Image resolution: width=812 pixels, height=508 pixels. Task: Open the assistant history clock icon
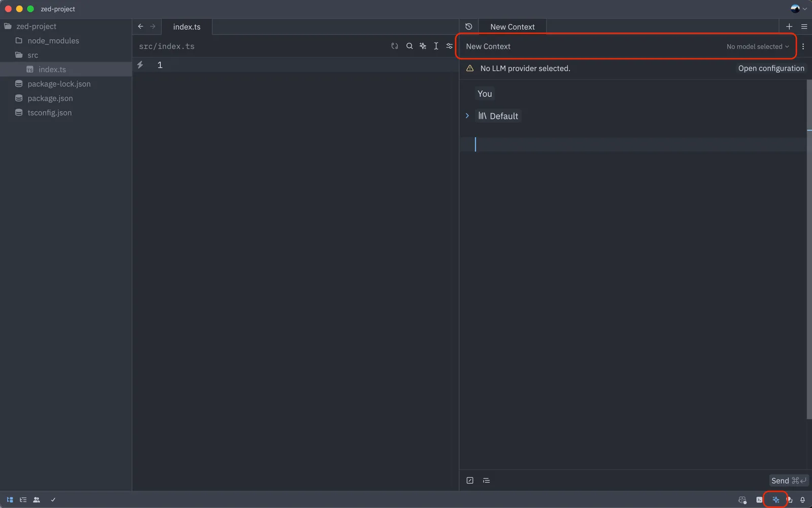tap(469, 26)
